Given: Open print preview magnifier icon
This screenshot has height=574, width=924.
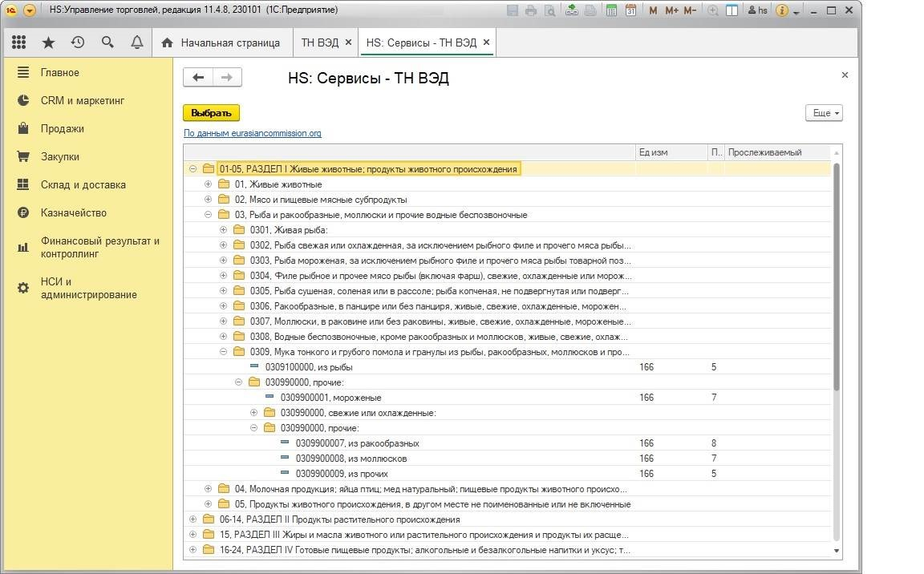Looking at the screenshot, I should [x=549, y=10].
